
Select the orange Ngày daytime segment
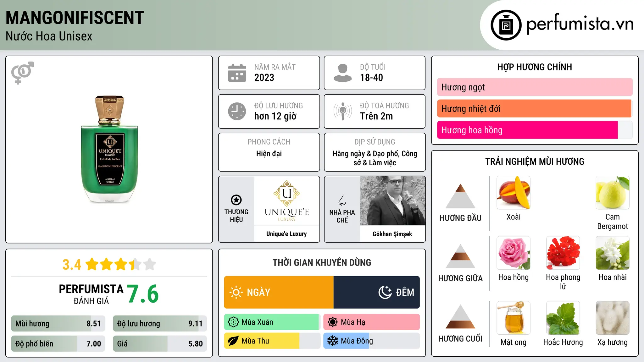click(279, 292)
